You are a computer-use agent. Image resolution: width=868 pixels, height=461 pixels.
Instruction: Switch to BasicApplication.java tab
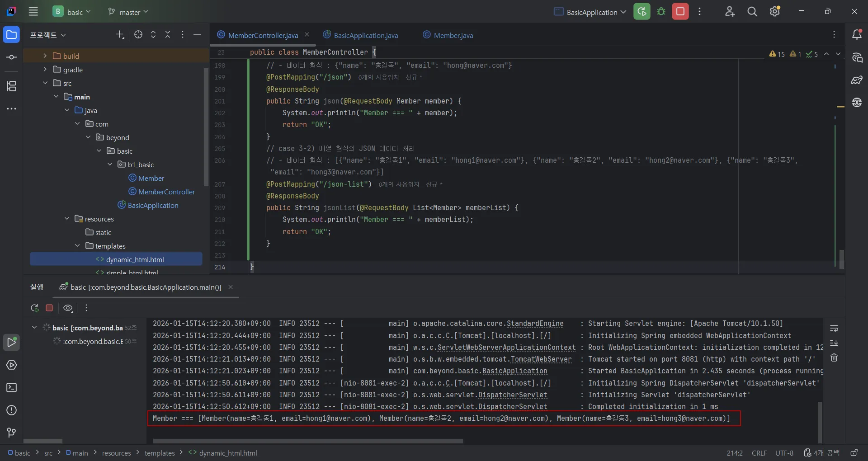(x=361, y=35)
